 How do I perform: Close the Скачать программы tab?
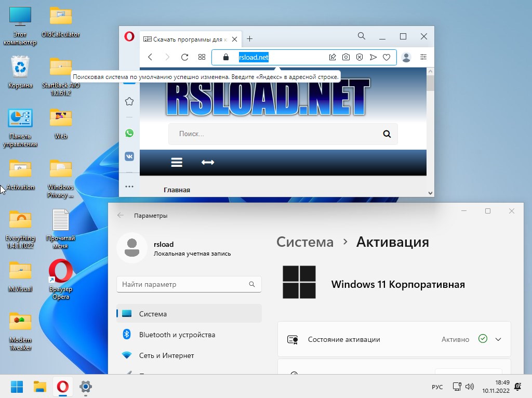point(234,39)
